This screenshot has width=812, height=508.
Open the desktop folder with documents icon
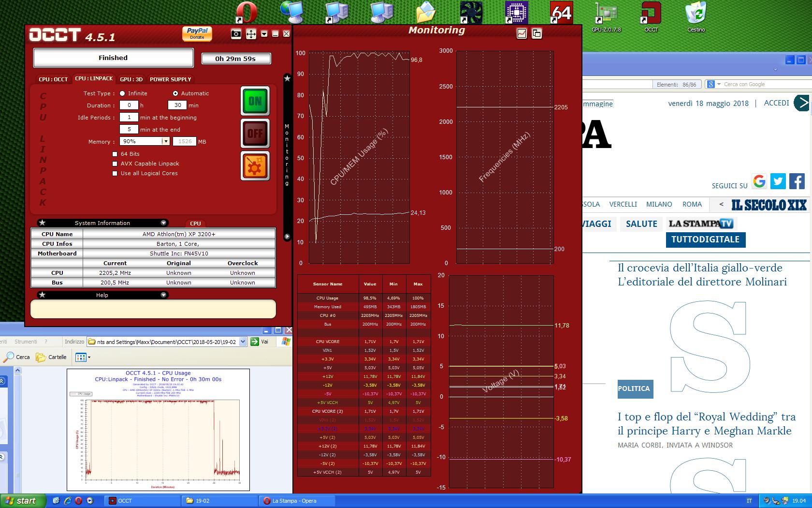point(425,13)
